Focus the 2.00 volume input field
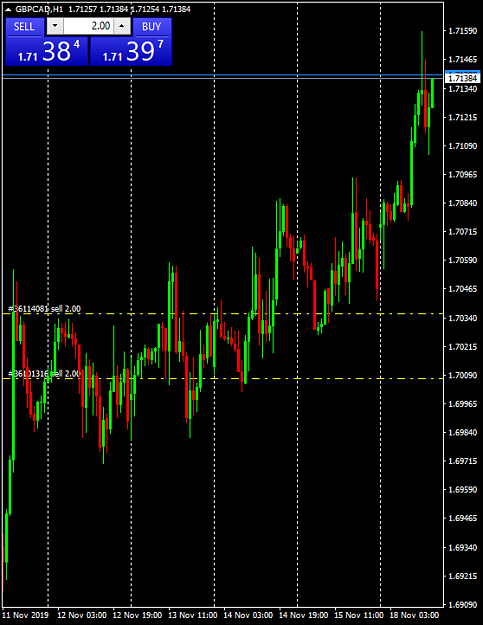483x625 pixels. click(x=88, y=27)
